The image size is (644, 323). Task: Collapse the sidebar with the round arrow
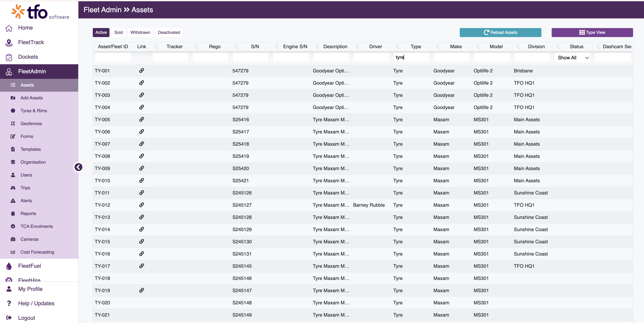coord(78,167)
